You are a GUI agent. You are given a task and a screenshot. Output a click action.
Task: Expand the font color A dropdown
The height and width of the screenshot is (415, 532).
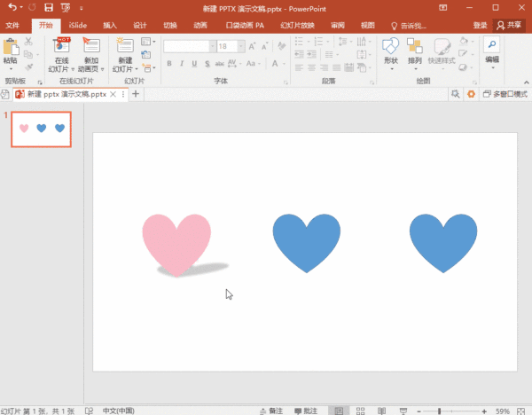[x=284, y=64]
